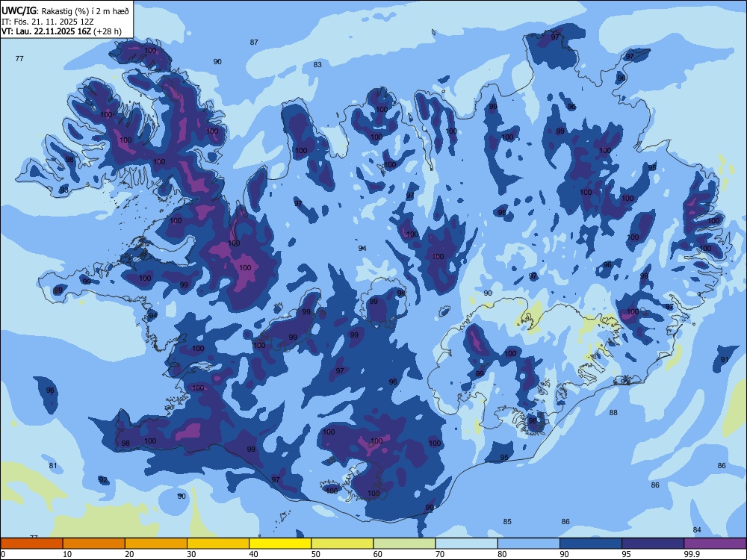Select the 30–40 legend color swatch
The width and height of the screenshot is (747, 560).
click(x=218, y=544)
